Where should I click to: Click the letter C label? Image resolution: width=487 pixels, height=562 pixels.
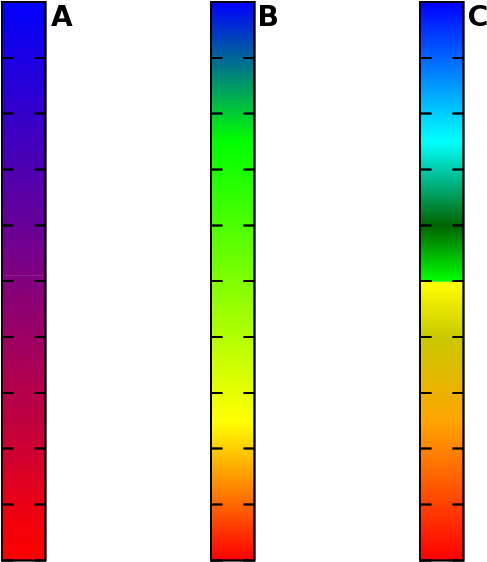click(x=478, y=17)
